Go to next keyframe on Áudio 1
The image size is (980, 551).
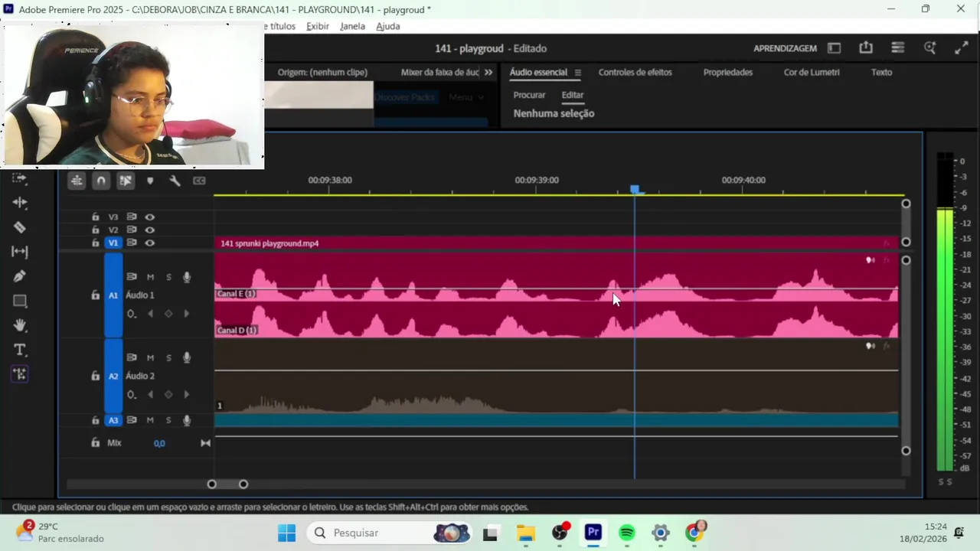click(187, 314)
